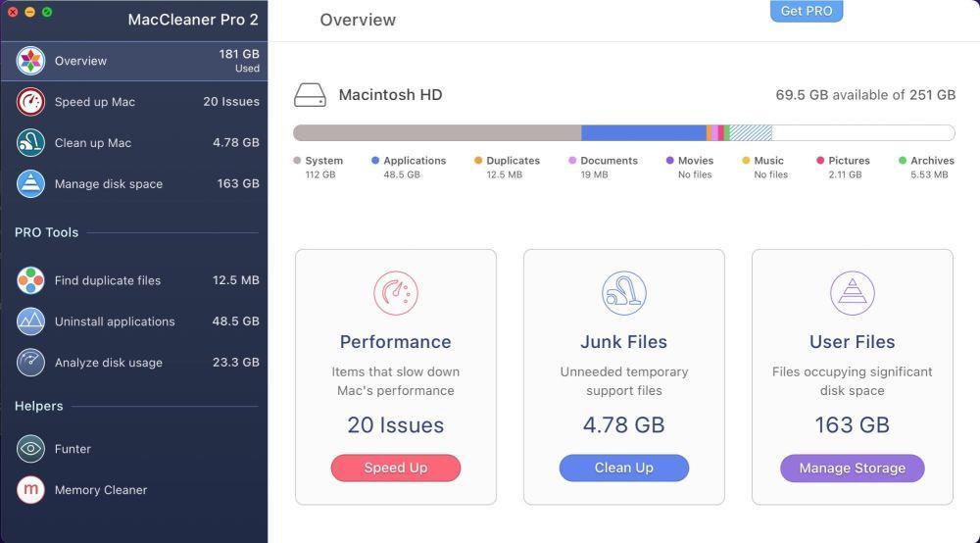Click the orange Duplicates legend dot

click(478, 161)
